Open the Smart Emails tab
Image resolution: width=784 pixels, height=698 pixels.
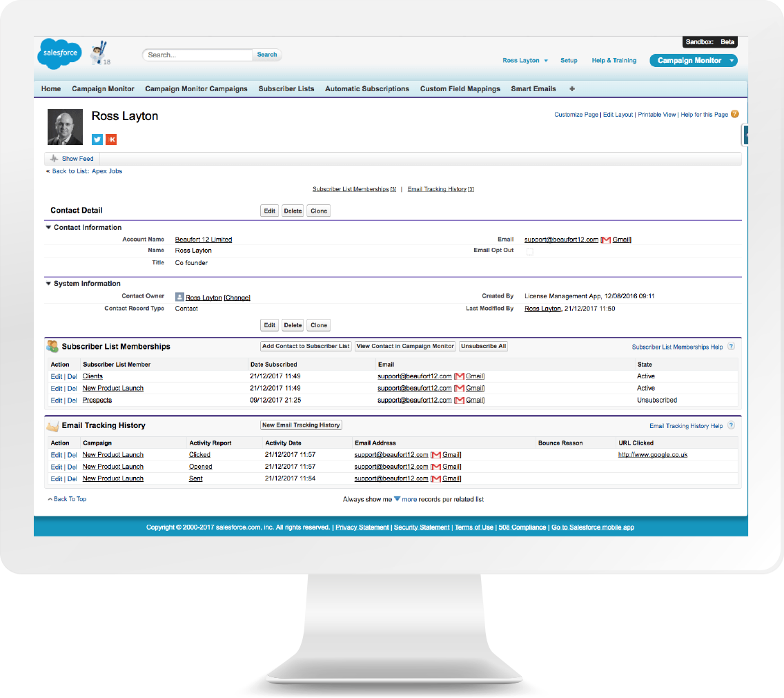(x=533, y=88)
